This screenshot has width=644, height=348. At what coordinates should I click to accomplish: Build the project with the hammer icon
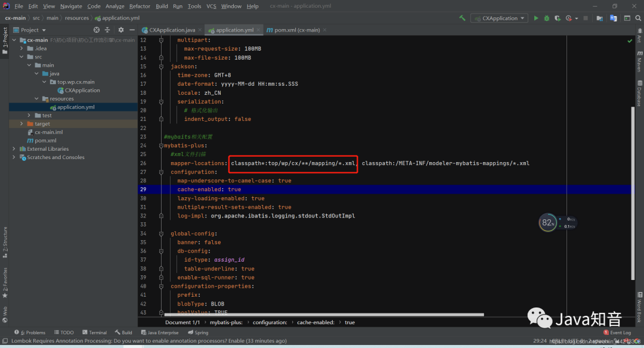coord(462,18)
